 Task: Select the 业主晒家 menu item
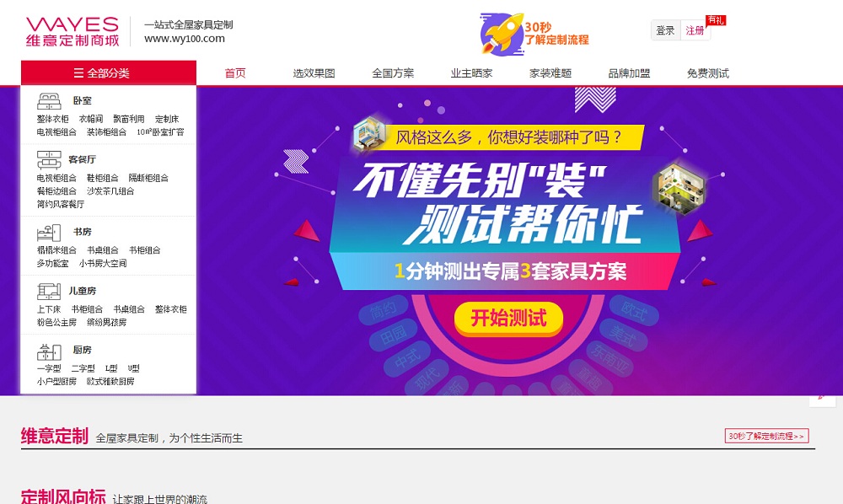pyautogui.click(x=471, y=73)
